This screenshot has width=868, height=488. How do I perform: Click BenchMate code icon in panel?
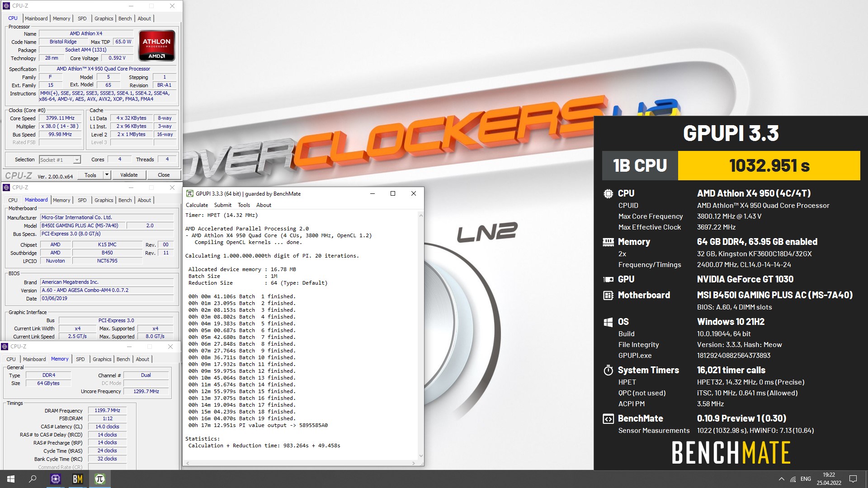pos(608,418)
